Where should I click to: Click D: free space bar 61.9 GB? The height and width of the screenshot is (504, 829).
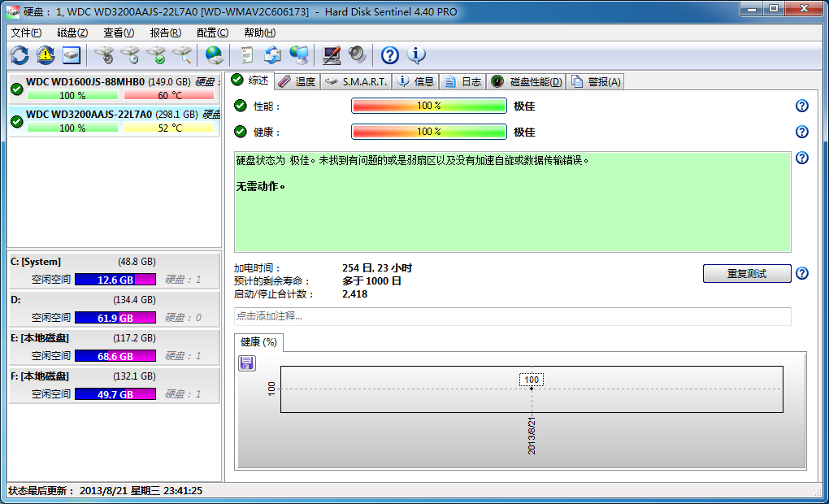click(x=115, y=317)
